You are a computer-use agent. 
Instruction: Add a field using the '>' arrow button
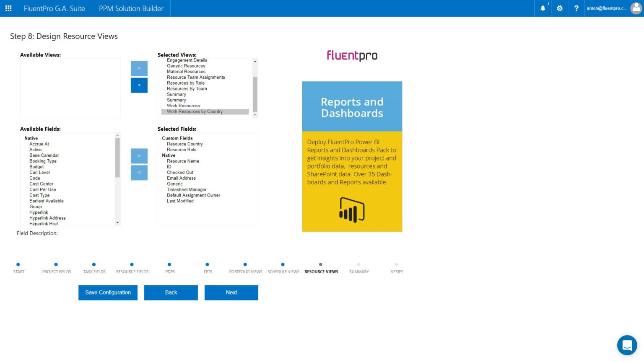(139, 155)
